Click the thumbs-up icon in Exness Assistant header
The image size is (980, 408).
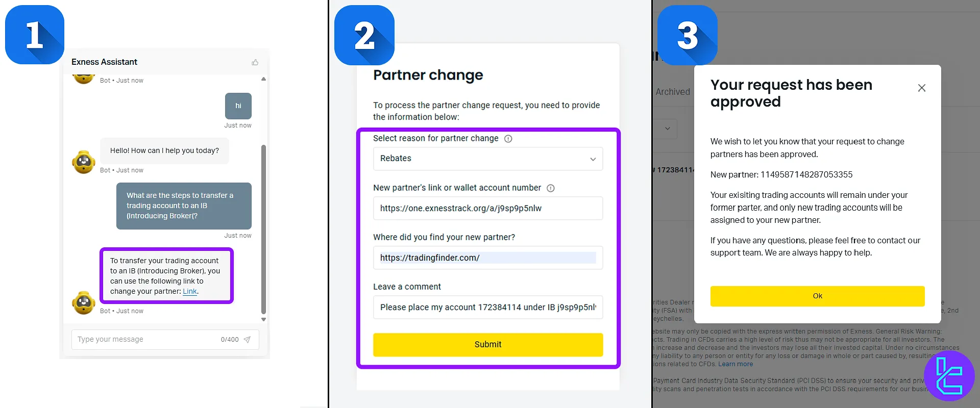(x=255, y=62)
